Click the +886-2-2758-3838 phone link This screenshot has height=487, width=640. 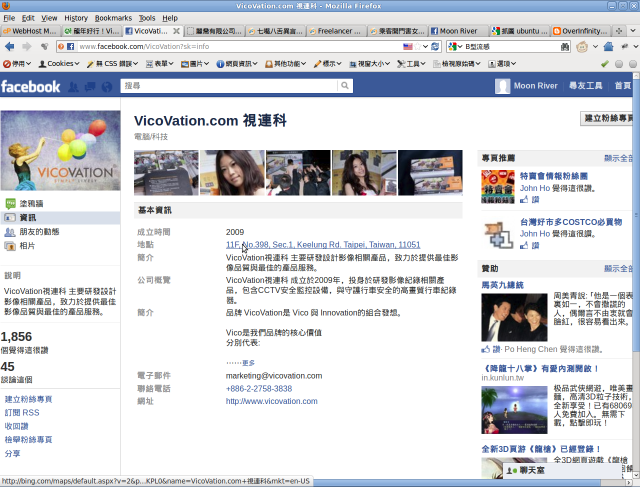259,389
